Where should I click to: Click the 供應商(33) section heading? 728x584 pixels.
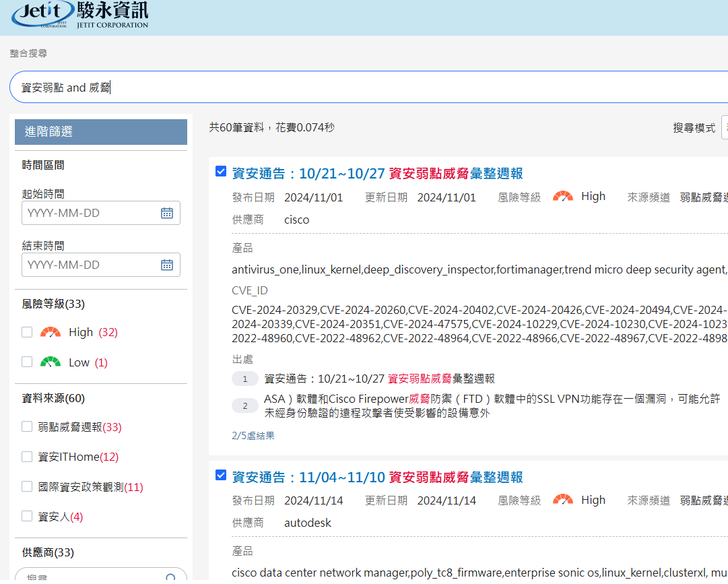coord(48,552)
